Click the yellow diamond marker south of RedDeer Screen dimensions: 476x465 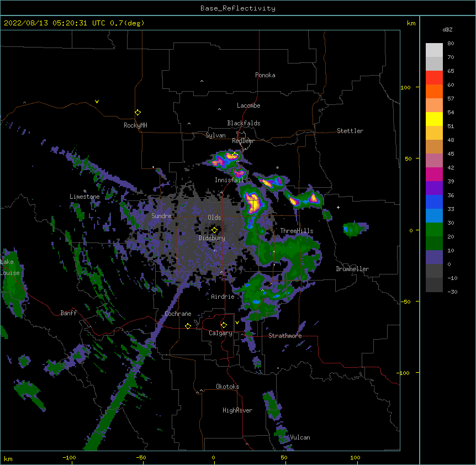(235, 155)
